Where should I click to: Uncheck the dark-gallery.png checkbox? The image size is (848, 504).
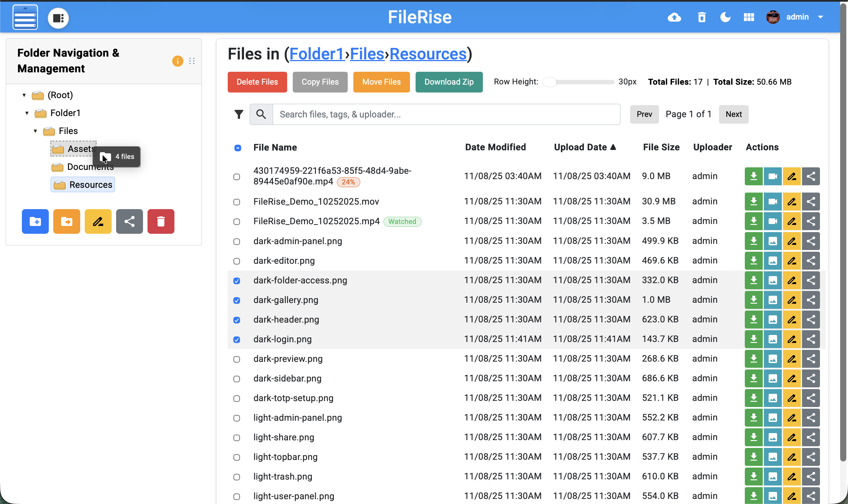pyautogui.click(x=237, y=300)
